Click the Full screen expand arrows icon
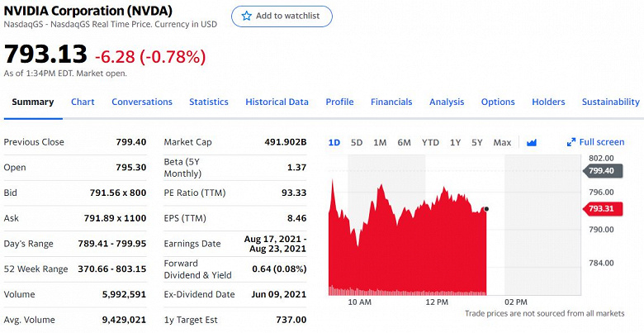The height and width of the screenshot is (333, 644). tap(571, 142)
